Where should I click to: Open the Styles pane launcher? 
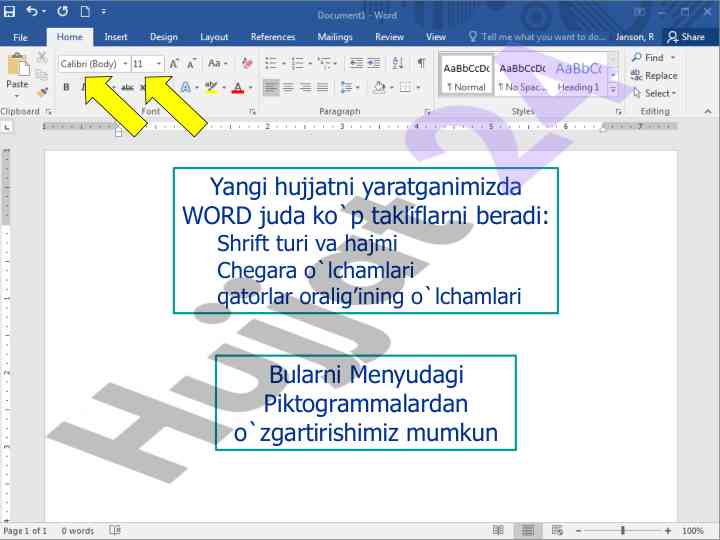pyautogui.click(x=619, y=112)
